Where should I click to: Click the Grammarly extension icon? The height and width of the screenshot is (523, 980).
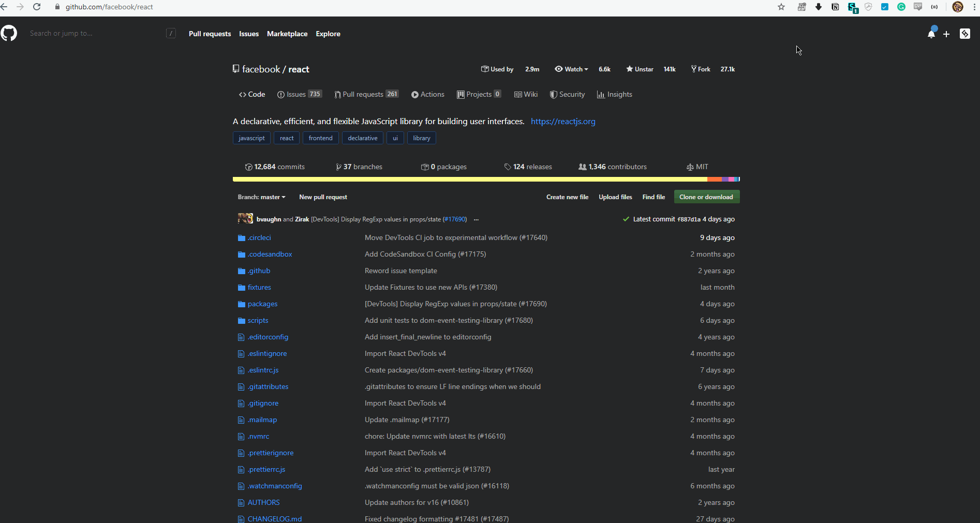point(901,7)
